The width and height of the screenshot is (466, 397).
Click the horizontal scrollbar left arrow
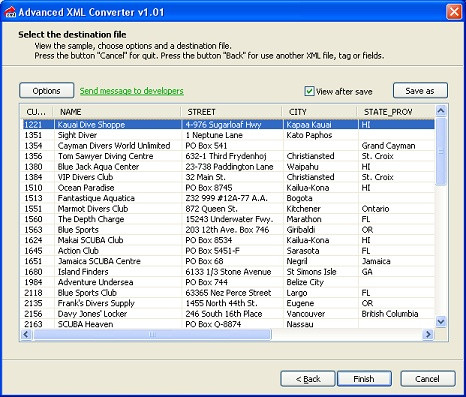[x=26, y=334]
